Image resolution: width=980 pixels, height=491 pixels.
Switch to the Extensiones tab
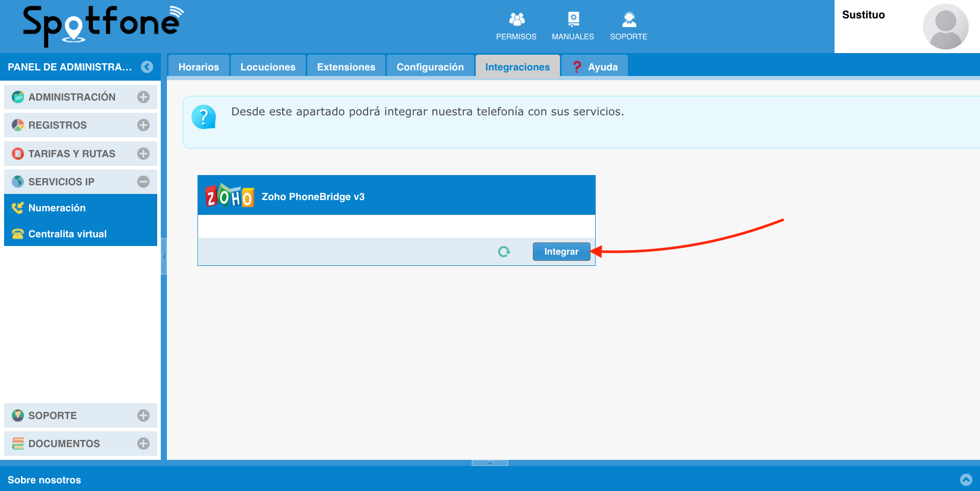tap(346, 67)
